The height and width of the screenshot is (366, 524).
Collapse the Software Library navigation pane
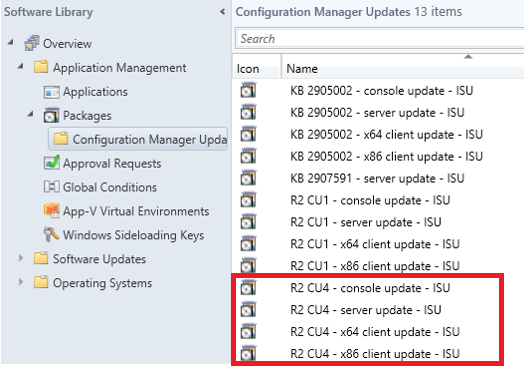(222, 12)
